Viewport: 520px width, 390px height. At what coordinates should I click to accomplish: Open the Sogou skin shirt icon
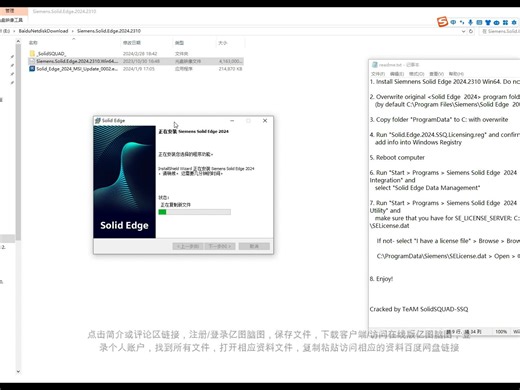pos(488,22)
